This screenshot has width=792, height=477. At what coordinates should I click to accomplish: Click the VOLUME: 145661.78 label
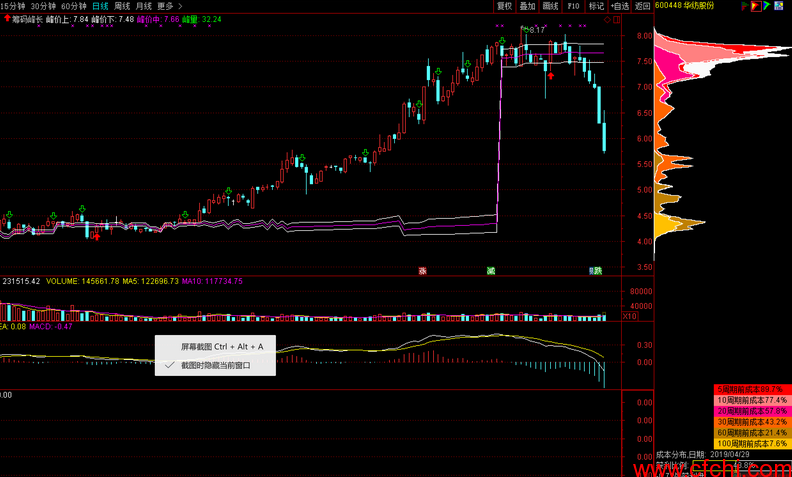(x=83, y=281)
